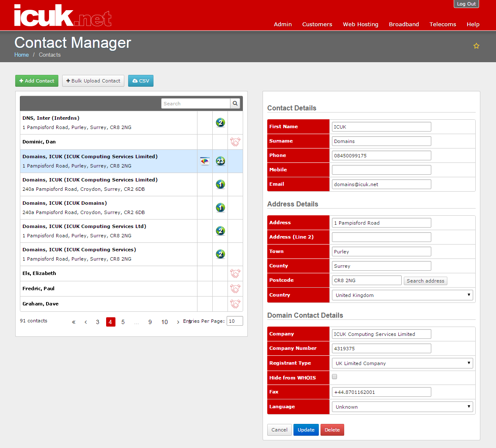Click the Company field
Viewport: 496px width, 448px height.
(381, 334)
